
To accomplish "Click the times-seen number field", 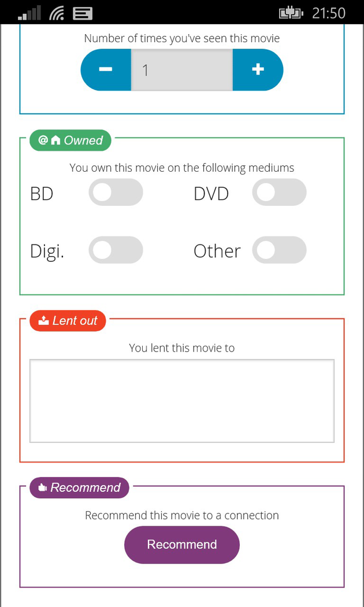I will 181,70.
